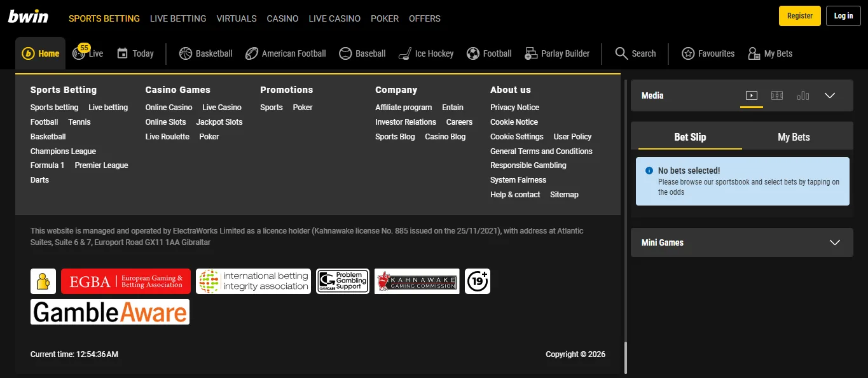Go to Baseball sport
This screenshot has width=868, height=378.
(x=362, y=53)
